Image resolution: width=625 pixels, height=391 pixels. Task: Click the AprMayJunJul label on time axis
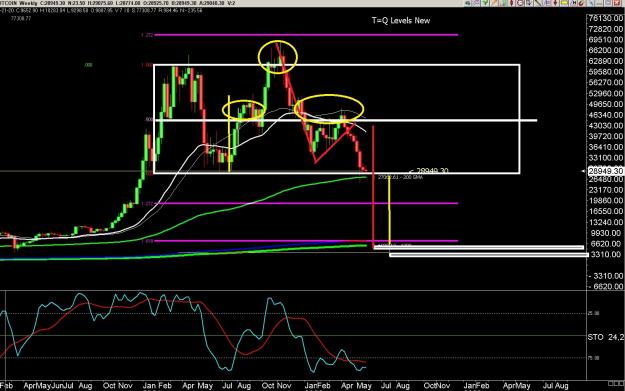tap(48, 386)
